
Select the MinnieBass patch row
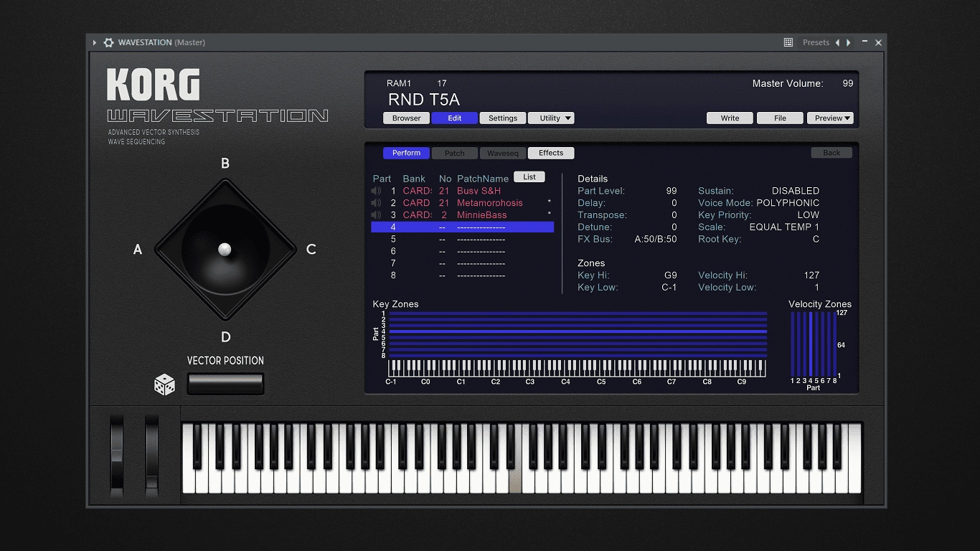pos(463,215)
